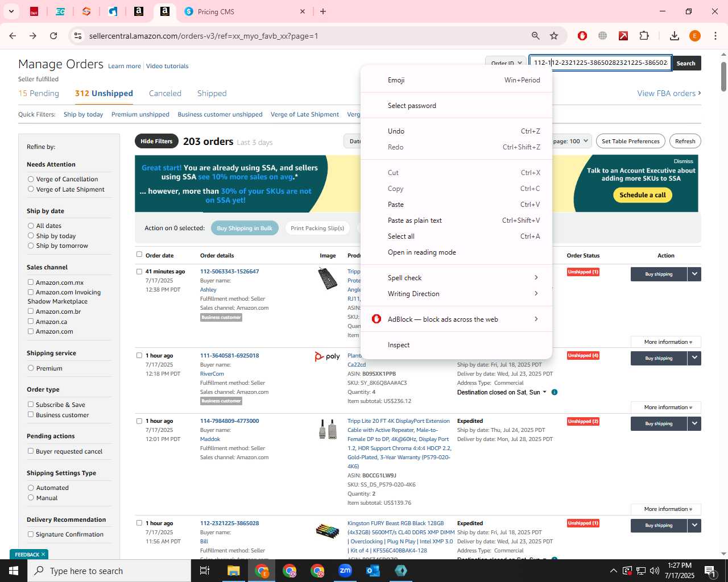Bookmark this page with the star icon
728x582 pixels.
tap(554, 36)
